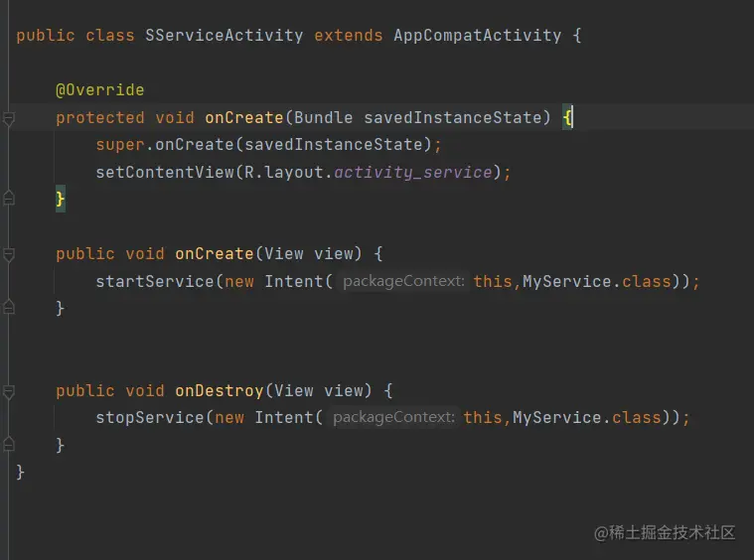Click MyService.class in stopService line
754x560 pixels.
point(587,417)
